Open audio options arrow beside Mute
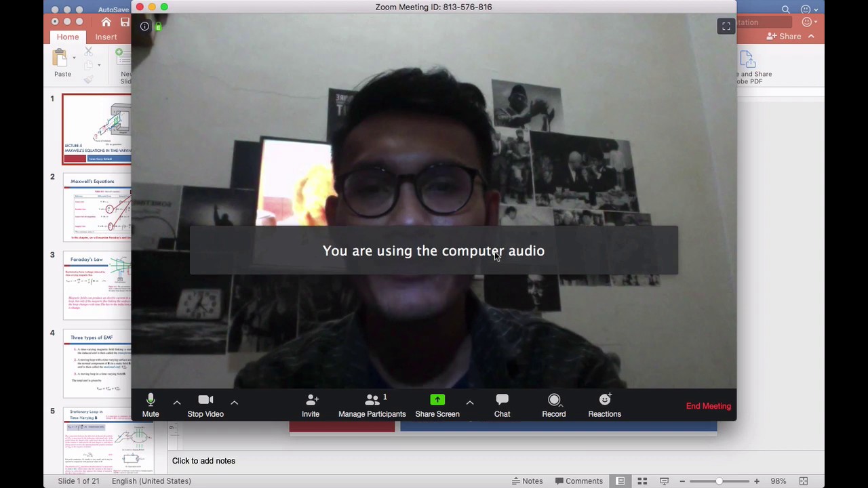 tap(177, 403)
